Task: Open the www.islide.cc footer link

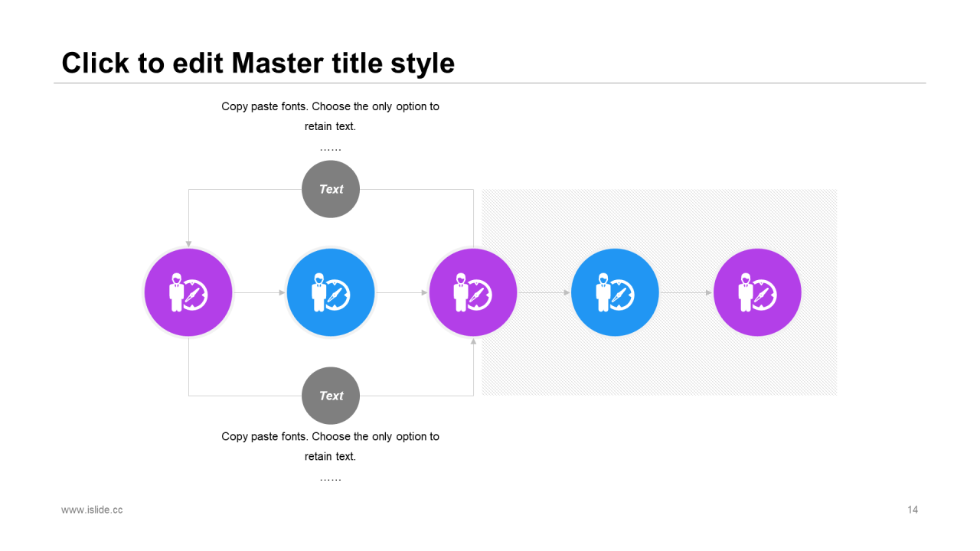Action: point(92,510)
